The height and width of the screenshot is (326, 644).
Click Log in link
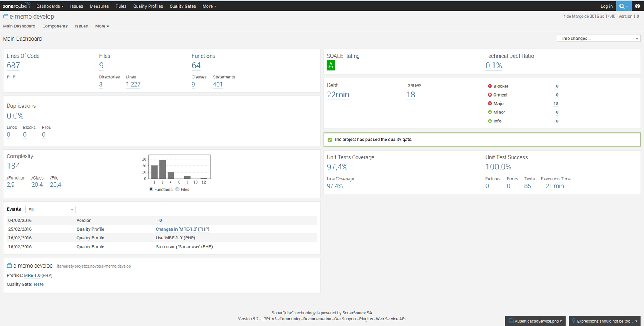click(607, 6)
